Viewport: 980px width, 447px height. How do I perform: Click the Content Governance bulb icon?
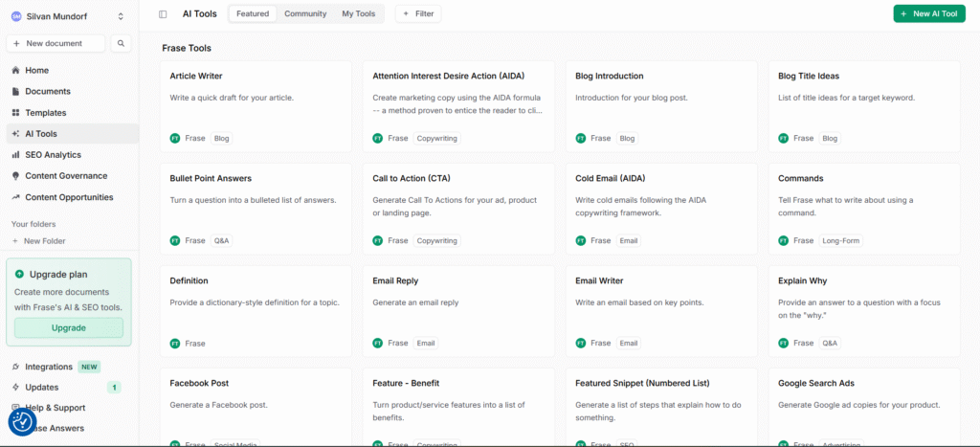click(15, 176)
